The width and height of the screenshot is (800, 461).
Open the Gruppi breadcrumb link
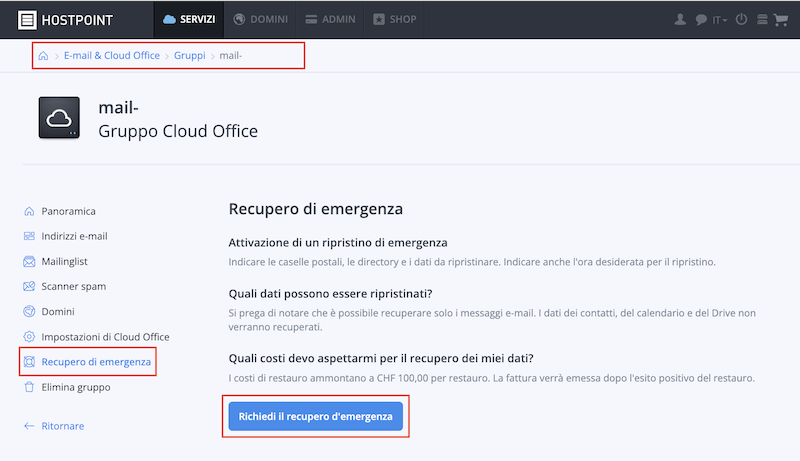tap(189, 56)
